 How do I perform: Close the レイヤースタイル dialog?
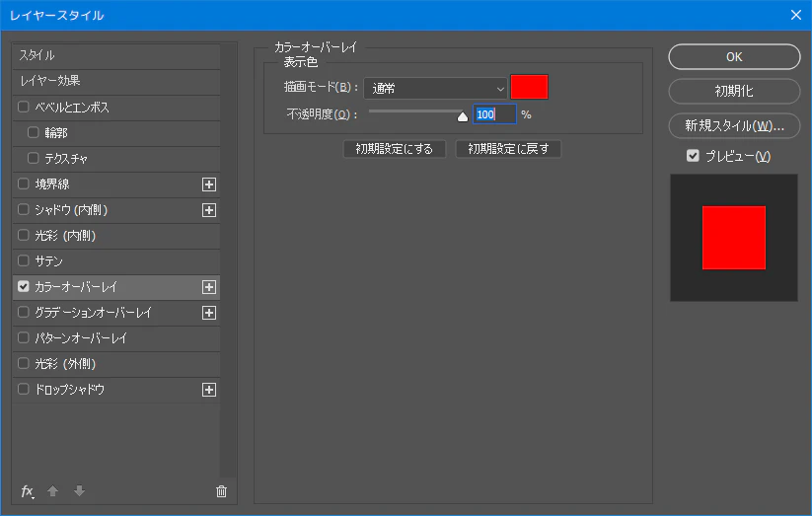tap(796, 15)
